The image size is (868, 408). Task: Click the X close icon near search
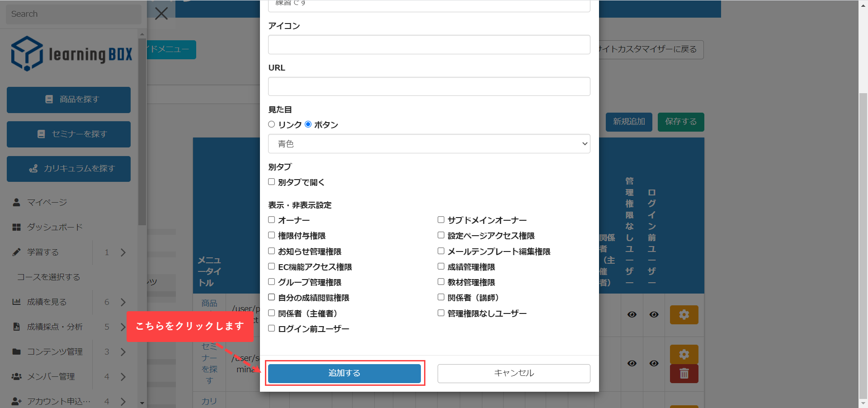click(161, 14)
